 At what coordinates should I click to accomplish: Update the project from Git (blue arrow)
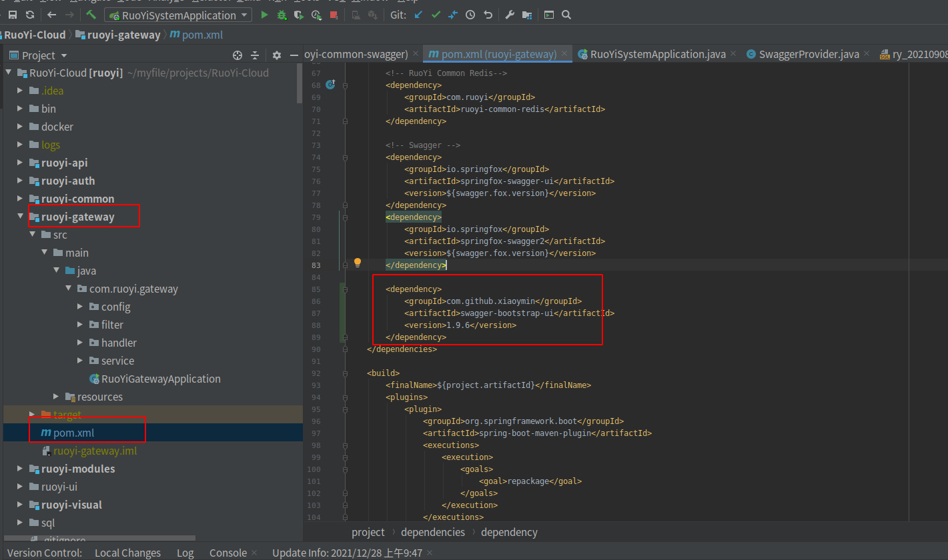click(418, 15)
